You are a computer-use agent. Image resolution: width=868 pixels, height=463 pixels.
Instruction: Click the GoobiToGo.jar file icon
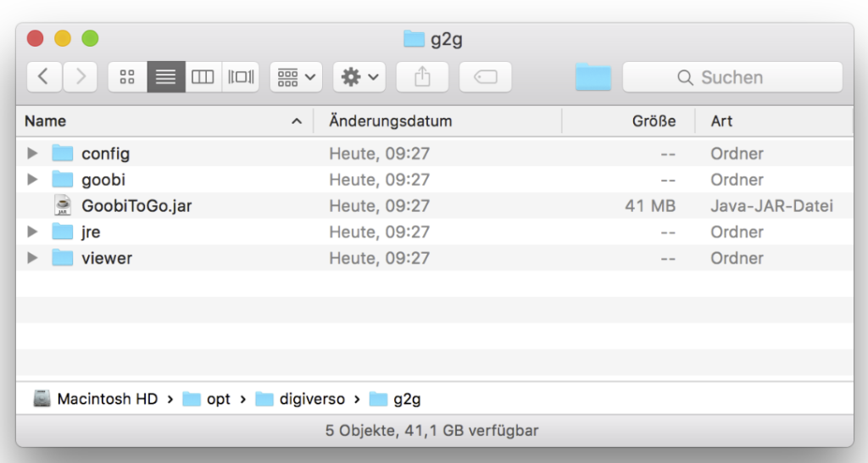[x=63, y=206]
